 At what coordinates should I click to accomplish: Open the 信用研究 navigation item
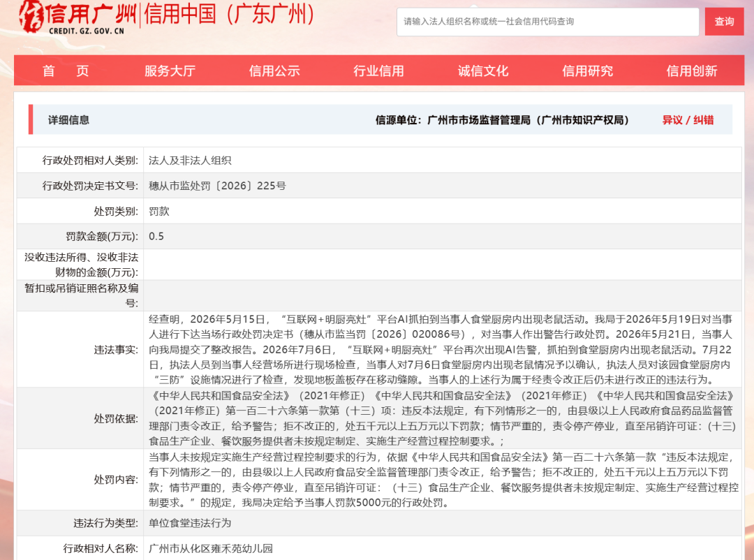[x=587, y=71]
